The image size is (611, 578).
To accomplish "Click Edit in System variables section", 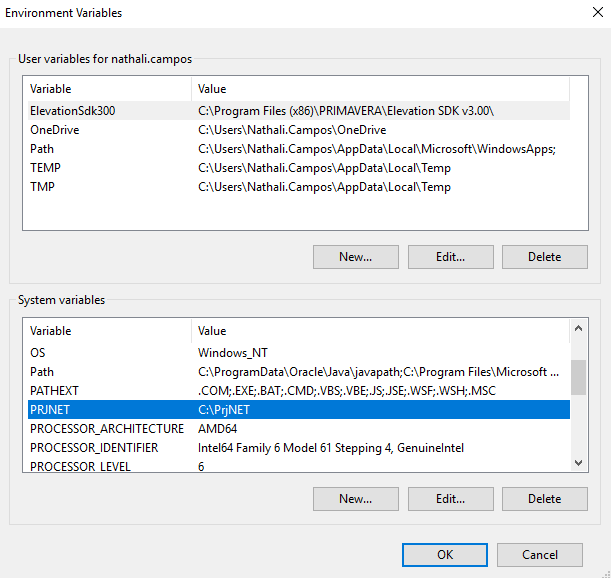I will (450, 498).
